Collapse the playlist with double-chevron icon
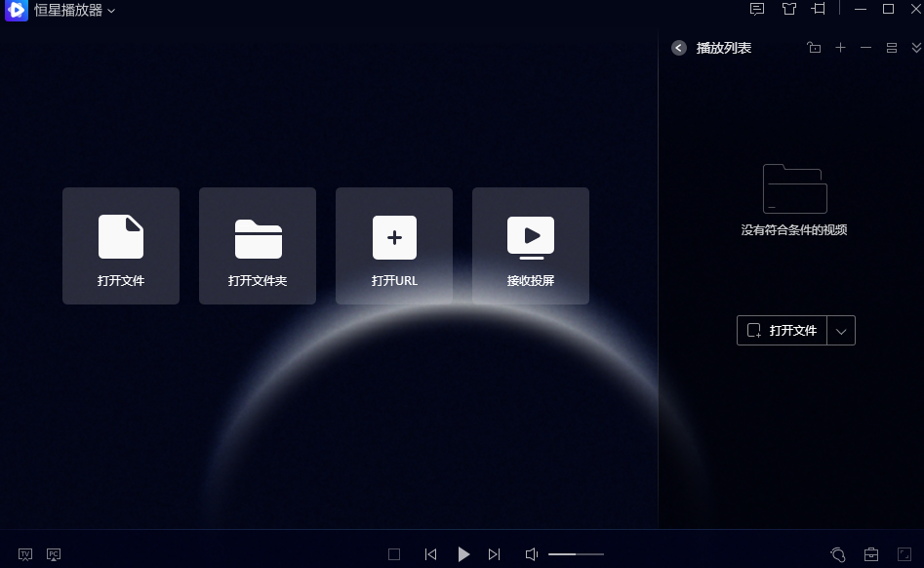The height and width of the screenshot is (568, 924). pyautogui.click(x=915, y=47)
